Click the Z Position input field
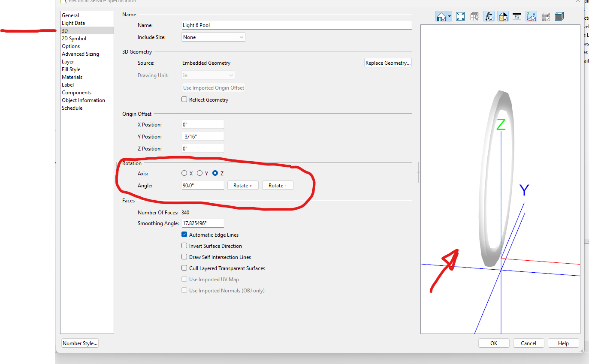The height and width of the screenshot is (364, 589). point(202,149)
